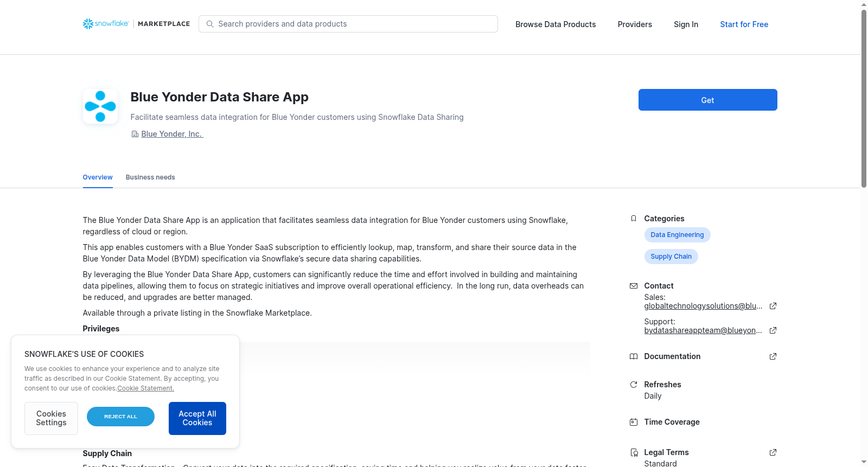Click Sign In
This screenshot has width=868, height=467.
pyautogui.click(x=686, y=24)
